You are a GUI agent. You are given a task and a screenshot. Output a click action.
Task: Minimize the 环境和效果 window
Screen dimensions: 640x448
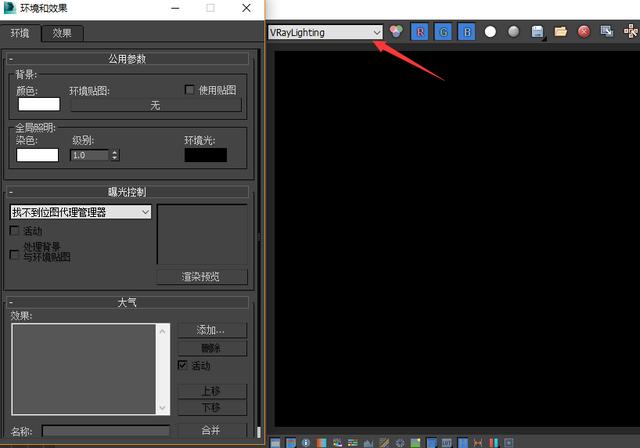tap(176, 8)
